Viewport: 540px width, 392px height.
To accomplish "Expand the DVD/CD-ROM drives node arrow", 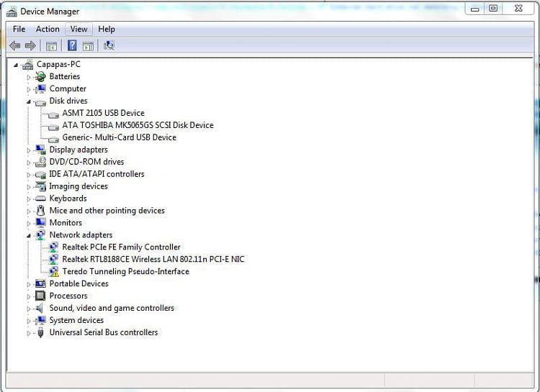I will [29, 163].
